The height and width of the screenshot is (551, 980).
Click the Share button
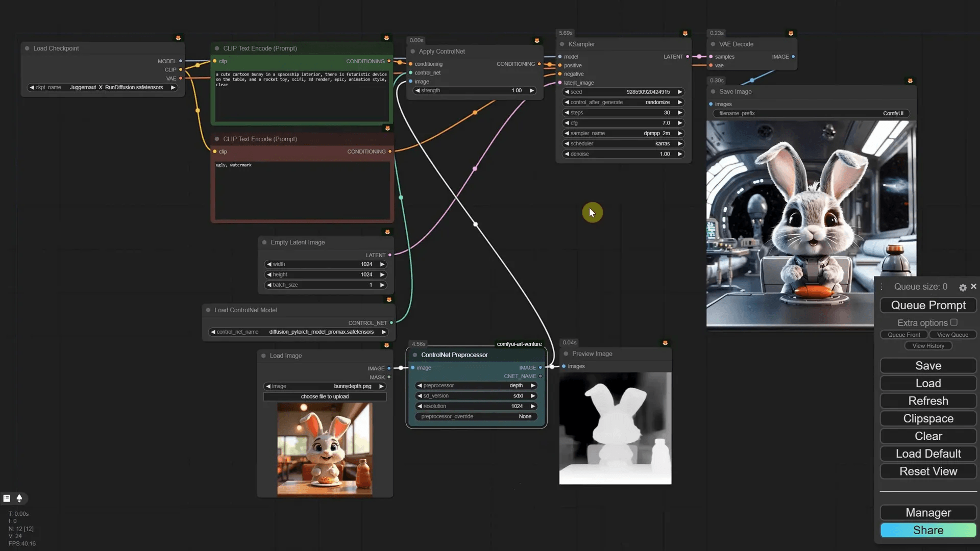pos(927,530)
